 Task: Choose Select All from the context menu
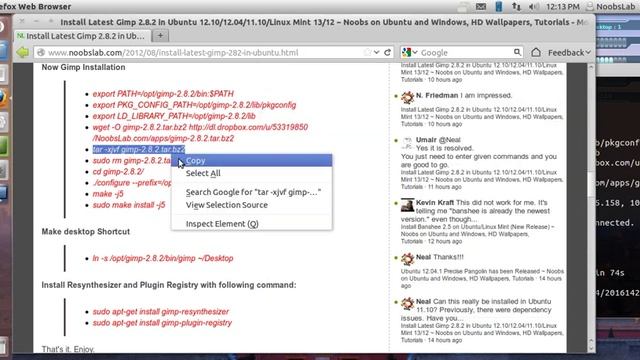coord(251,173)
